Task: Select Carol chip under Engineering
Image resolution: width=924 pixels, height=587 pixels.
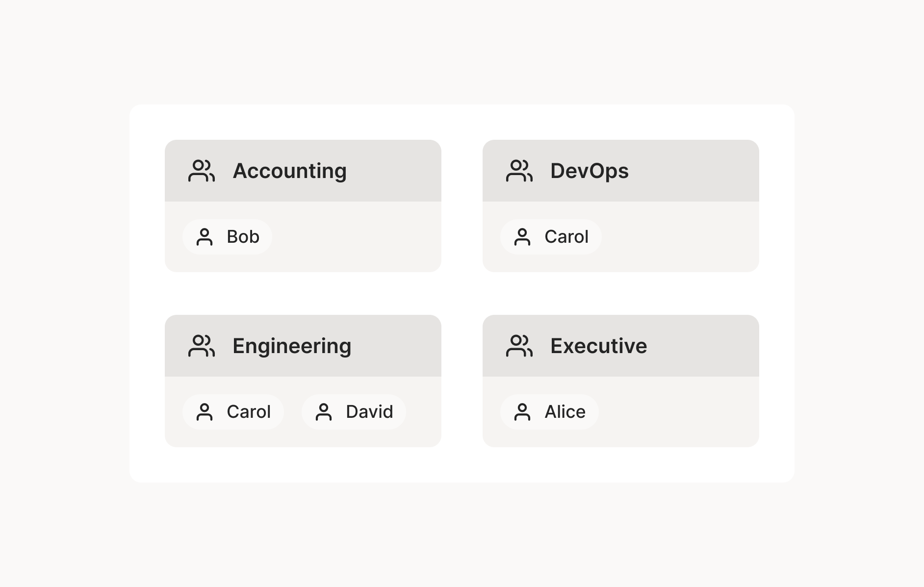Action: pos(233,412)
